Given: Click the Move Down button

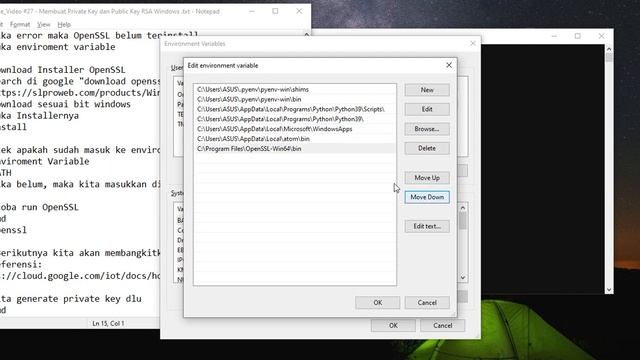Looking at the screenshot, I should click(427, 197).
